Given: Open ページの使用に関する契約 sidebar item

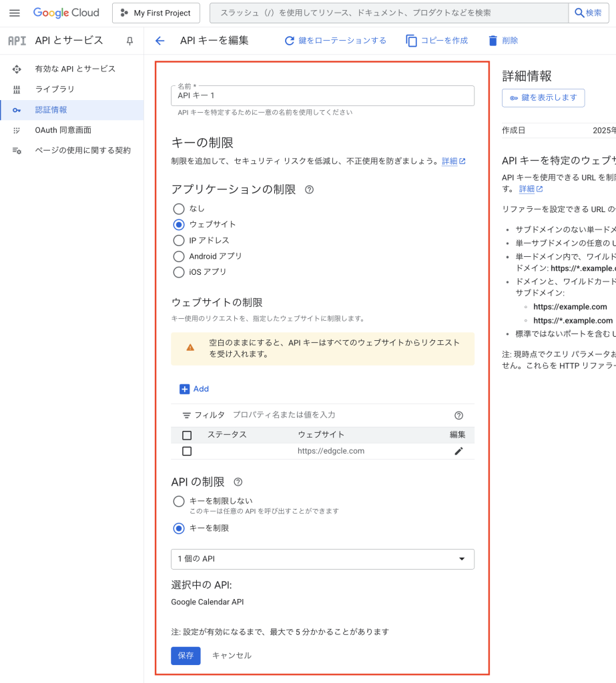Looking at the screenshot, I should 72,151.
